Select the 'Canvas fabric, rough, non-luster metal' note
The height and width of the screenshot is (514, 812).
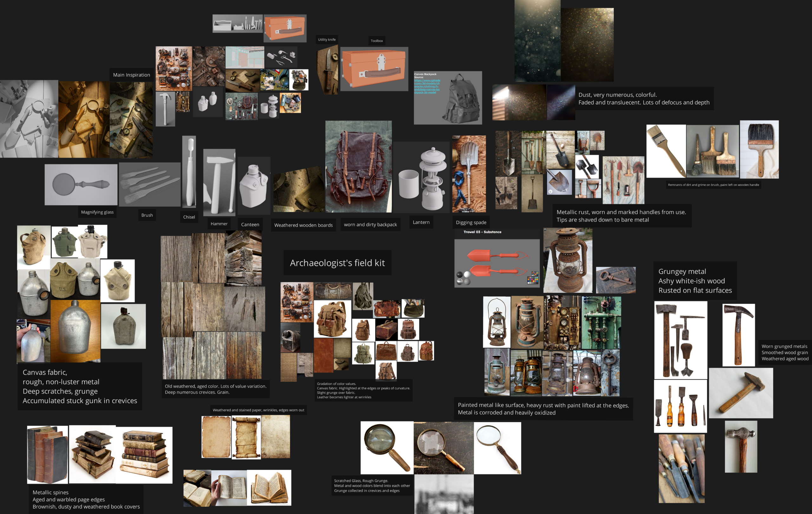pyautogui.click(x=80, y=386)
